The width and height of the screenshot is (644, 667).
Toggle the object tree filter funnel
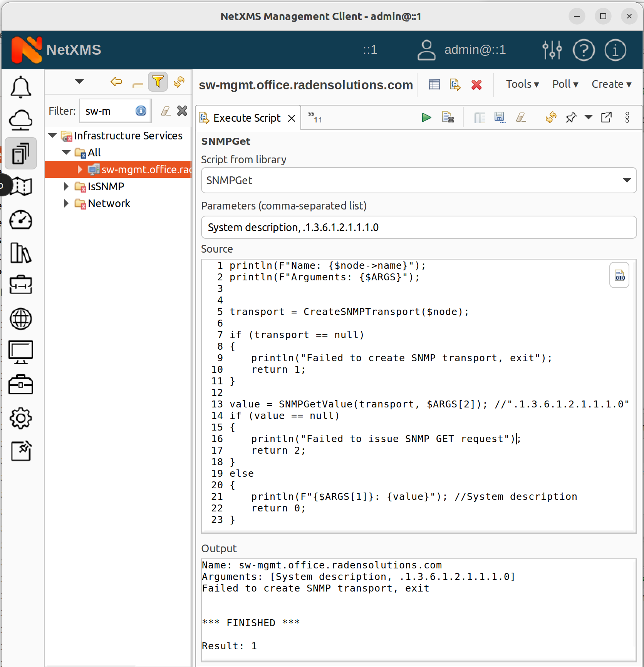(158, 82)
